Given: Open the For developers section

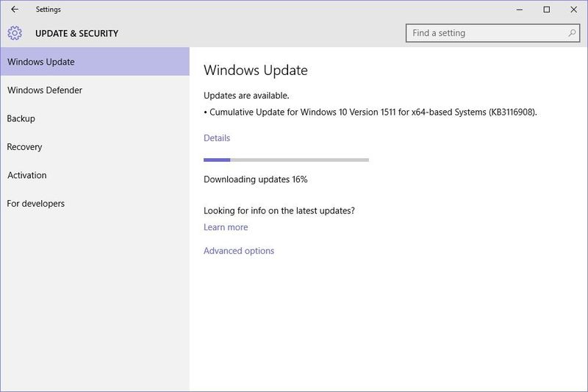Looking at the screenshot, I should pyautogui.click(x=95, y=203).
